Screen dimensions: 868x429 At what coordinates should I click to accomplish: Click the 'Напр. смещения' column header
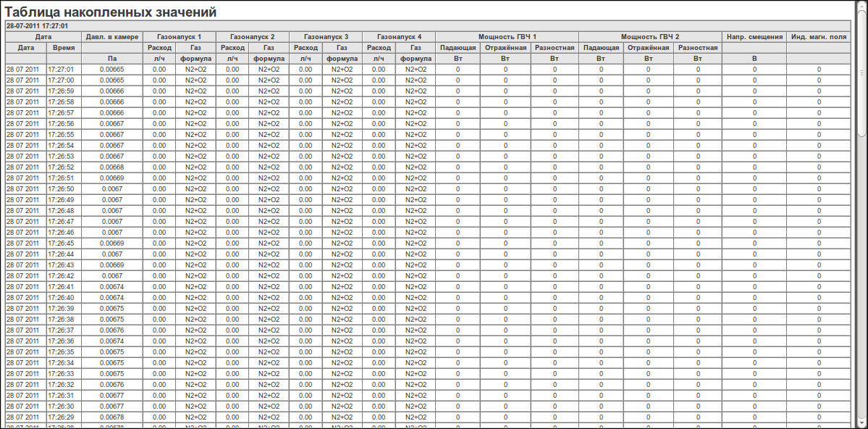pyautogui.click(x=754, y=36)
